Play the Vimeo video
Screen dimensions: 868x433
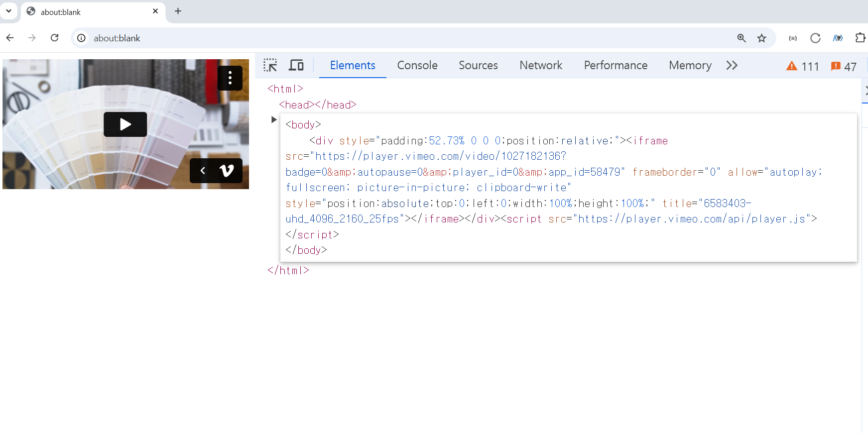tap(125, 124)
